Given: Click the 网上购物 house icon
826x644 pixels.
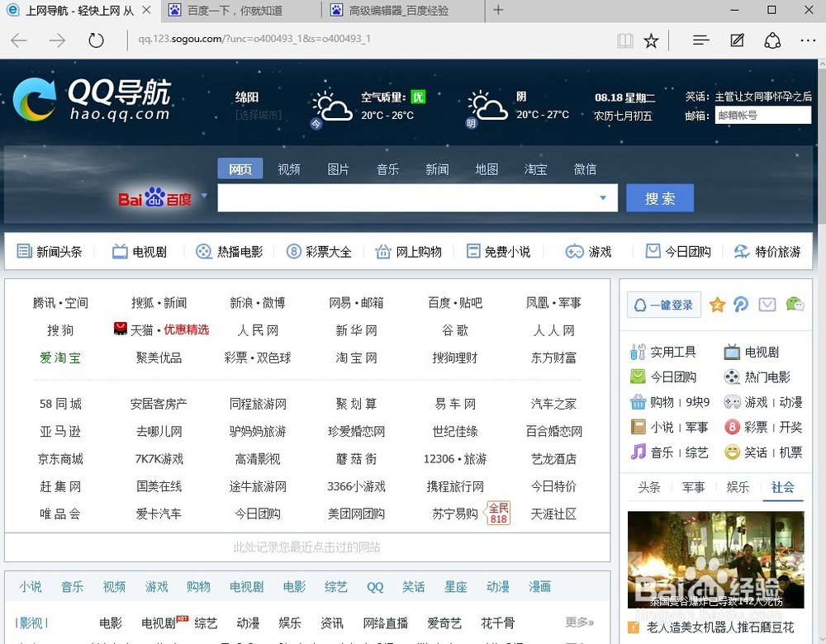Looking at the screenshot, I should 383,251.
